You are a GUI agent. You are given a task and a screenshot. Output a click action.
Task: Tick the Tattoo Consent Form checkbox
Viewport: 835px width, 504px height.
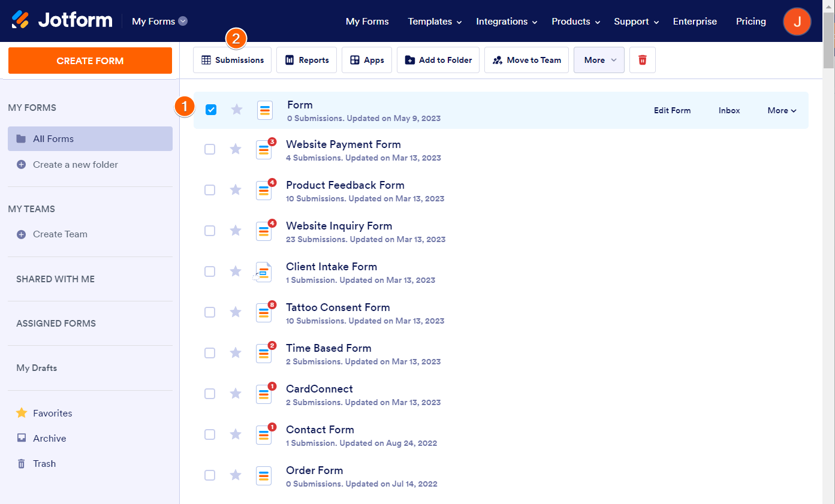[210, 312]
